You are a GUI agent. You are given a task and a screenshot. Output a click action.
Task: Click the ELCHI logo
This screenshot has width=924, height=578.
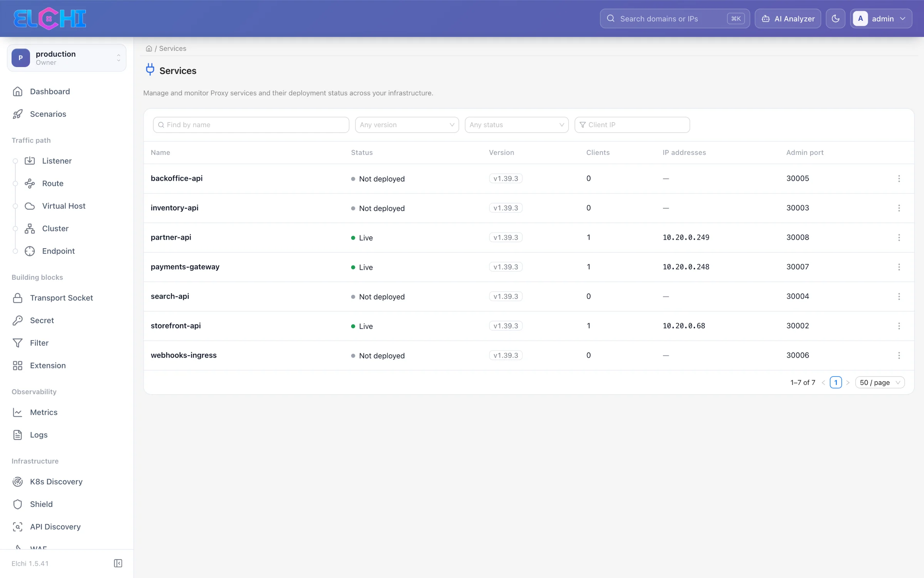[x=50, y=18]
